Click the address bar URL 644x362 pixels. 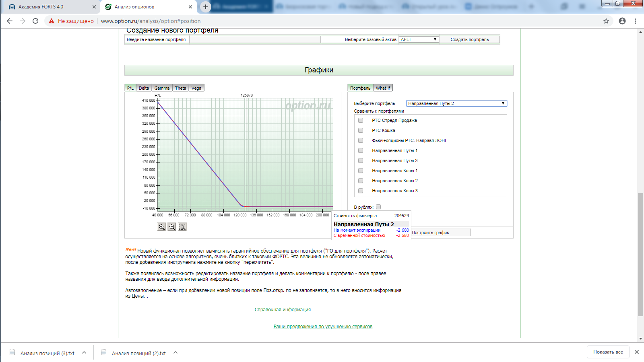point(151,21)
